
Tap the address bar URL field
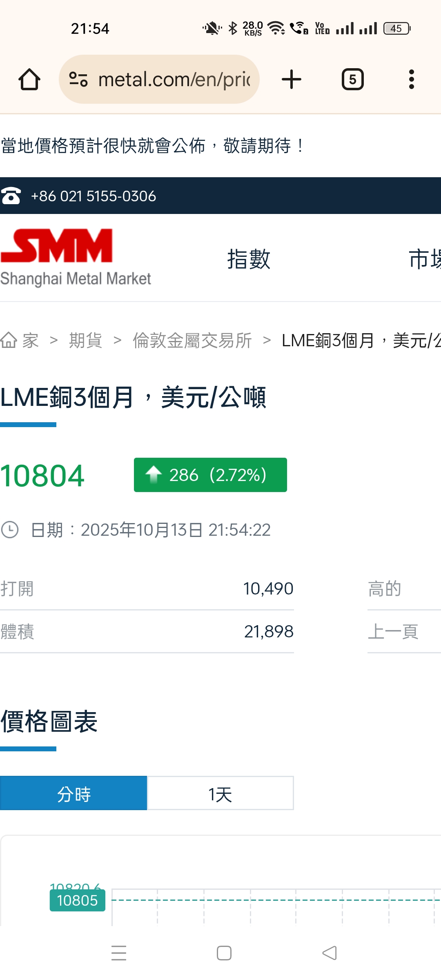174,79
